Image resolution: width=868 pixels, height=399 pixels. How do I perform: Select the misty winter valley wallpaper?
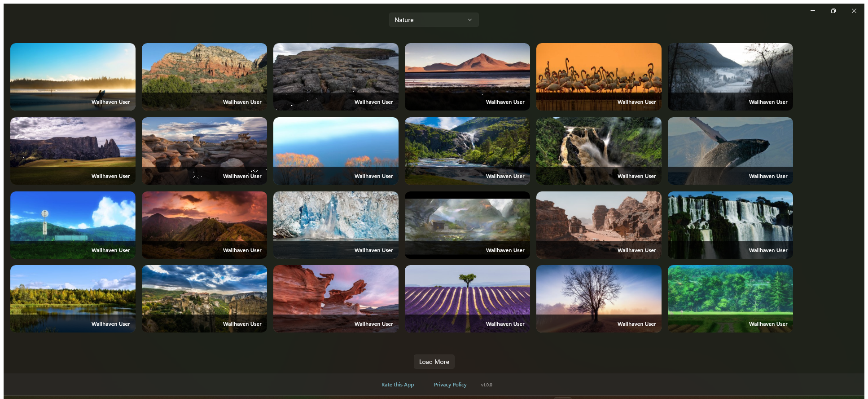[x=730, y=77]
